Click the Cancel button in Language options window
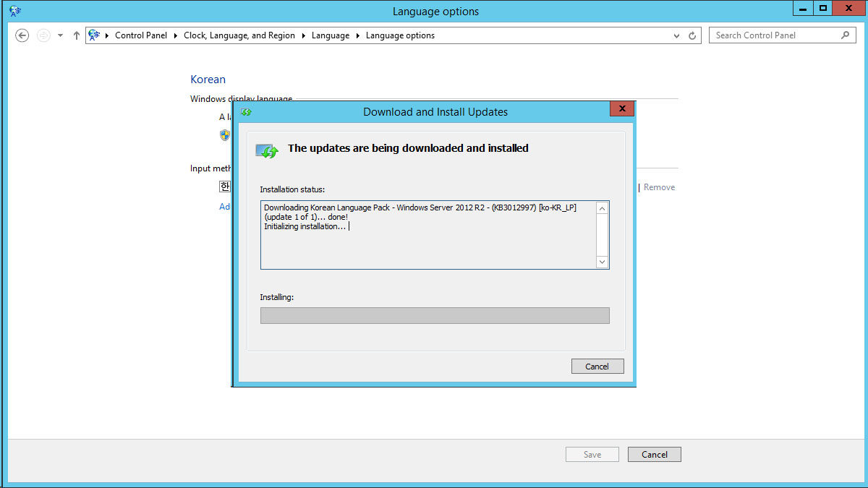 tap(655, 455)
